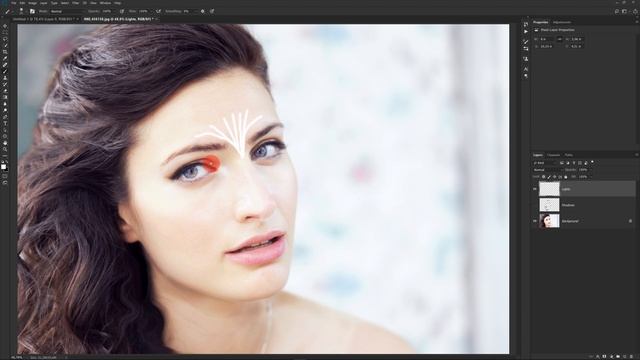Hide the Lights layer
Image resolution: width=640 pixels, height=360 pixels.
535,189
